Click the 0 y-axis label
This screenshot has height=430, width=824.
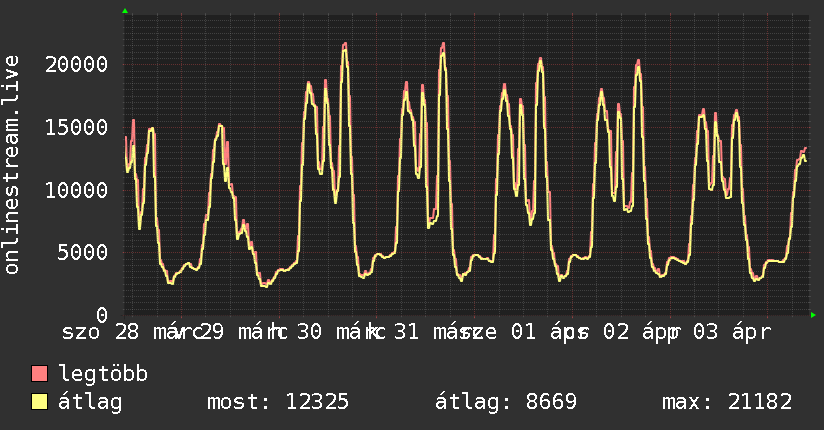(x=103, y=315)
